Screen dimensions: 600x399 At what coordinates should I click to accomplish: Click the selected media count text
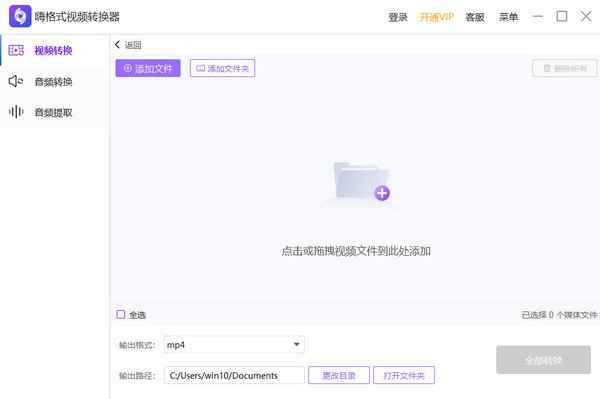tap(559, 315)
